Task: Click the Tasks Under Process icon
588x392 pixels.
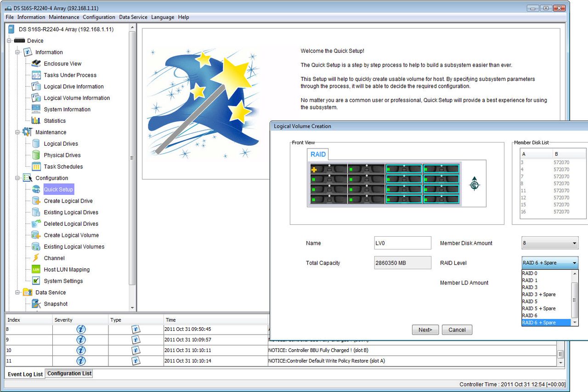Action: pos(36,75)
